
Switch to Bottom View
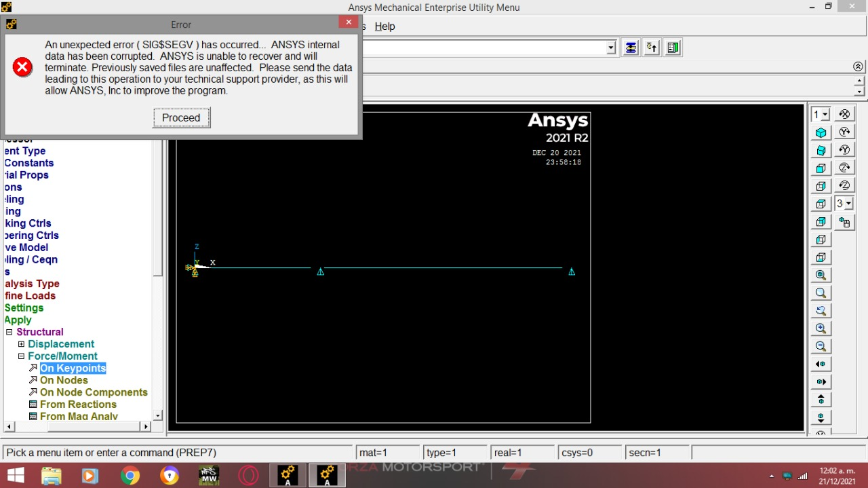tap(821, 257)
